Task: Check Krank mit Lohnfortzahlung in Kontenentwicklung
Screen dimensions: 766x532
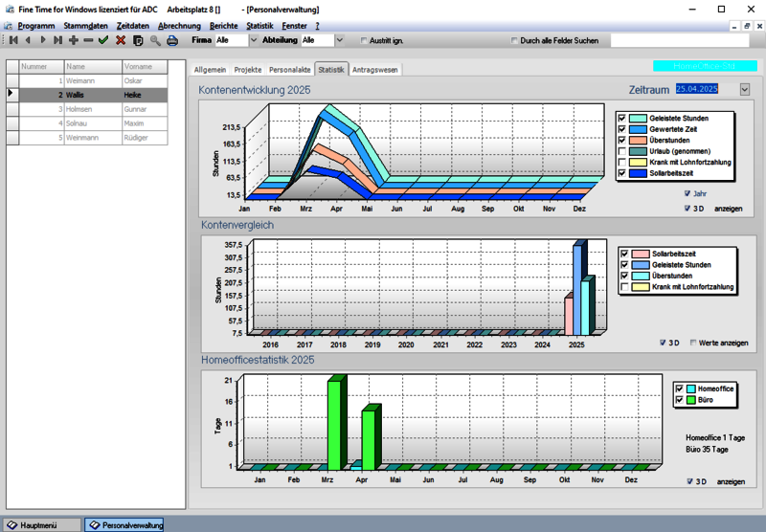Action: [621, 162]
